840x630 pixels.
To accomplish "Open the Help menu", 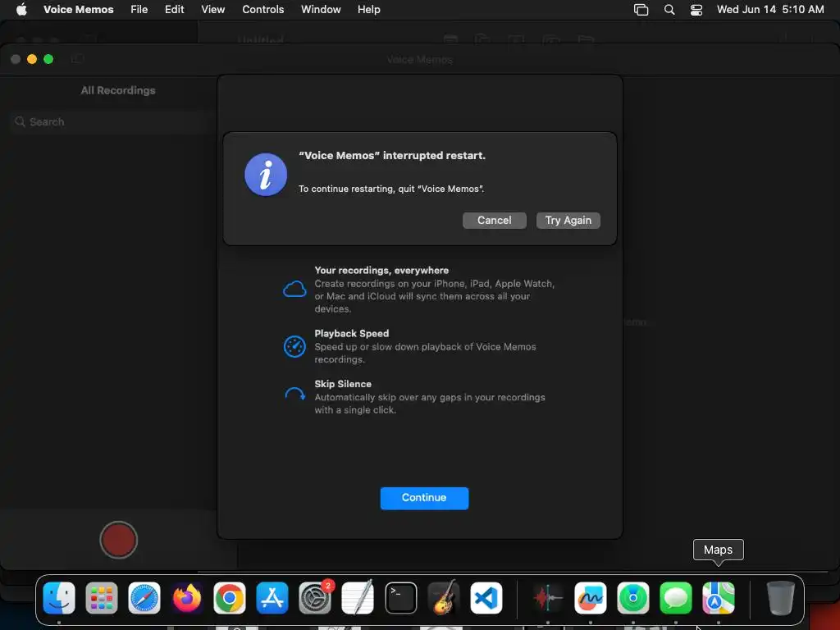I will coord(368,9).
